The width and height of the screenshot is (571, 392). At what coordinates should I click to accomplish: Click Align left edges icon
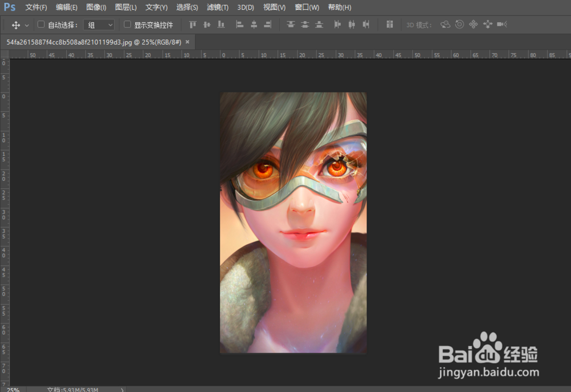click(240, 25)
